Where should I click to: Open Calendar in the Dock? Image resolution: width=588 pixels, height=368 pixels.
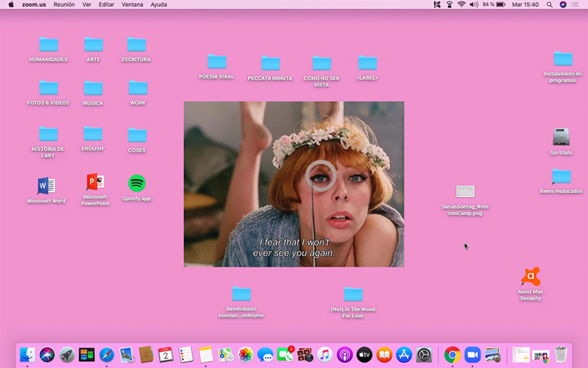[x=166, y=355]
